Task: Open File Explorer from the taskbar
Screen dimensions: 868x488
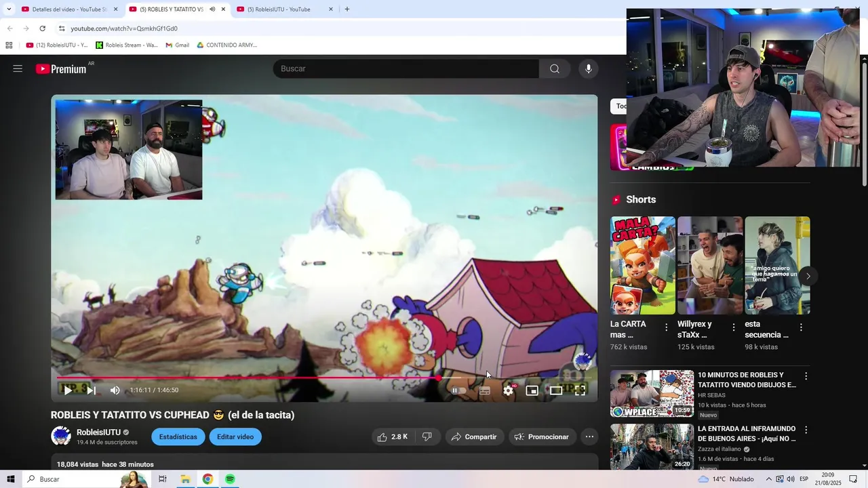Action: 185,479
